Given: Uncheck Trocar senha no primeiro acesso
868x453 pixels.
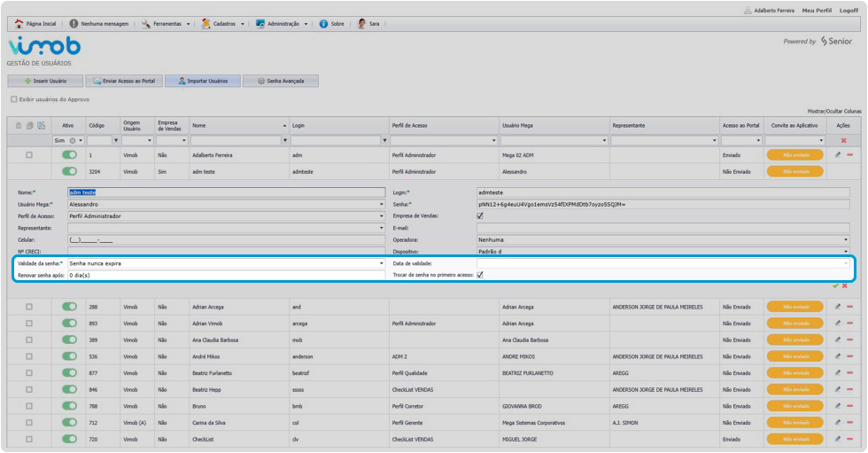Looking at the screenshot, I should (x=480, y=276).
